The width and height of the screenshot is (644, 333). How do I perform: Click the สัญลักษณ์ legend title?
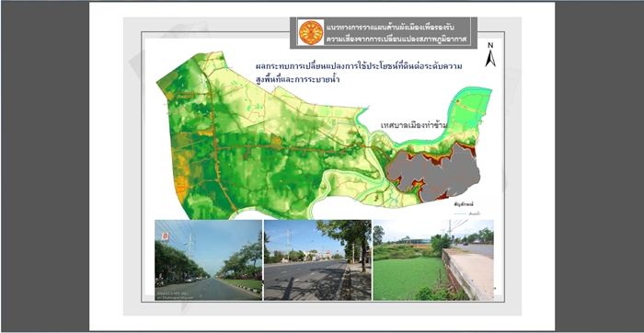[x=464, y=204]
